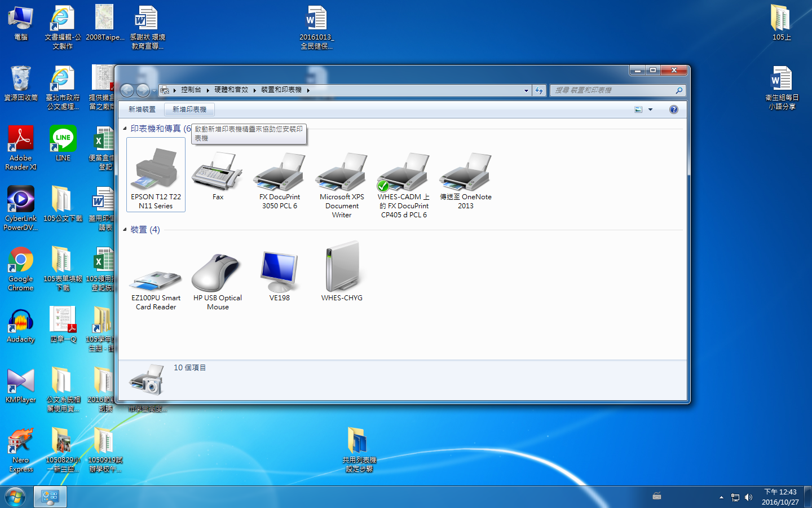This screenshot has width=812, height=508.
Task: Click 新增裝置 in the toolbar
Action: point(142,110)
